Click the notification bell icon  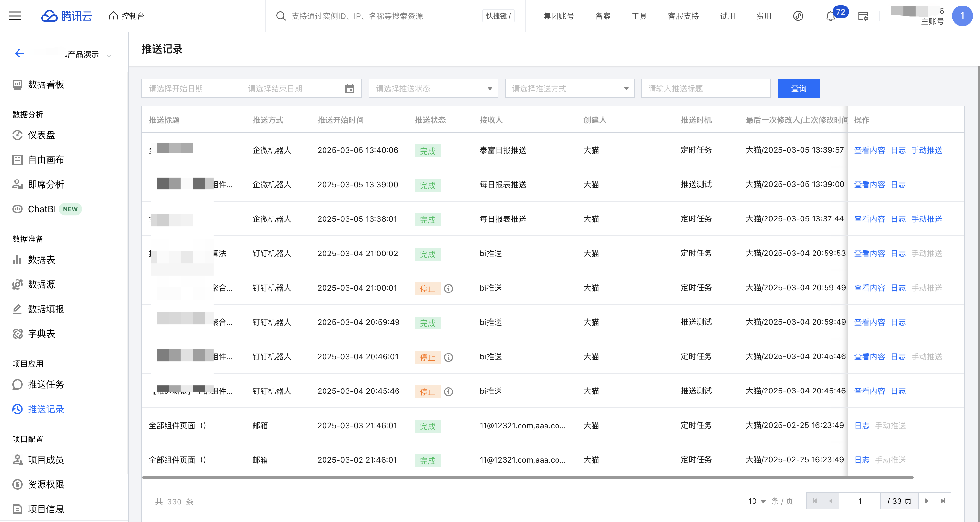tap(830, 16)
